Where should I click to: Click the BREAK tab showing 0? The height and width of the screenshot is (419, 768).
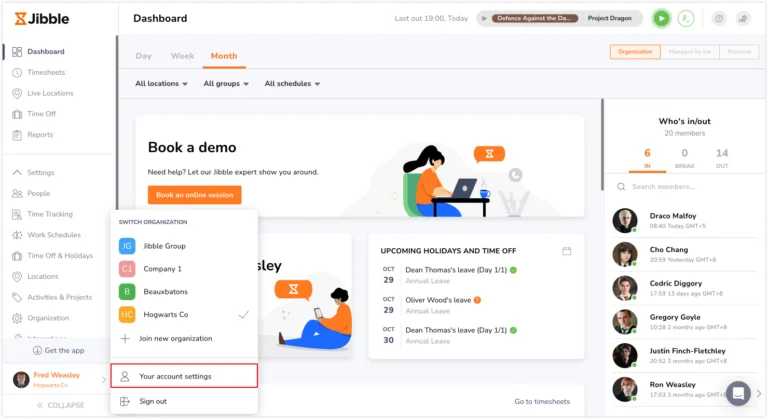coord(684,159)
